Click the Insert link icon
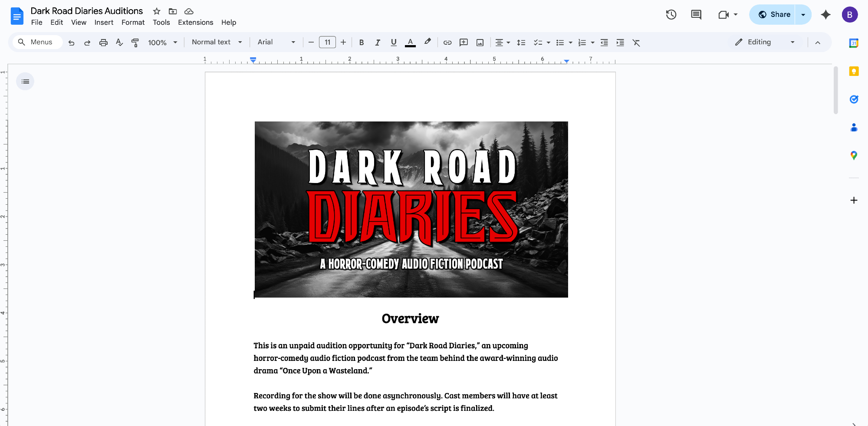Viewport: 868px width, 426px height. [x=447, y=43]
